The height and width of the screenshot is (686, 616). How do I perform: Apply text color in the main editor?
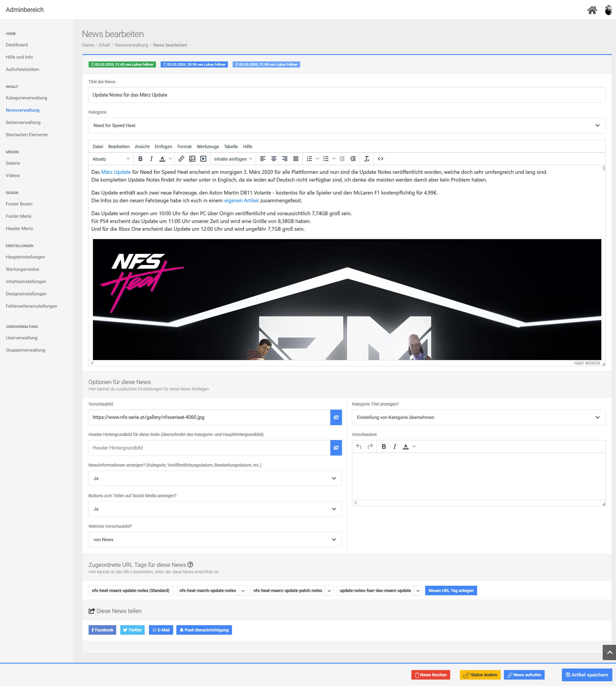(162, 159)
